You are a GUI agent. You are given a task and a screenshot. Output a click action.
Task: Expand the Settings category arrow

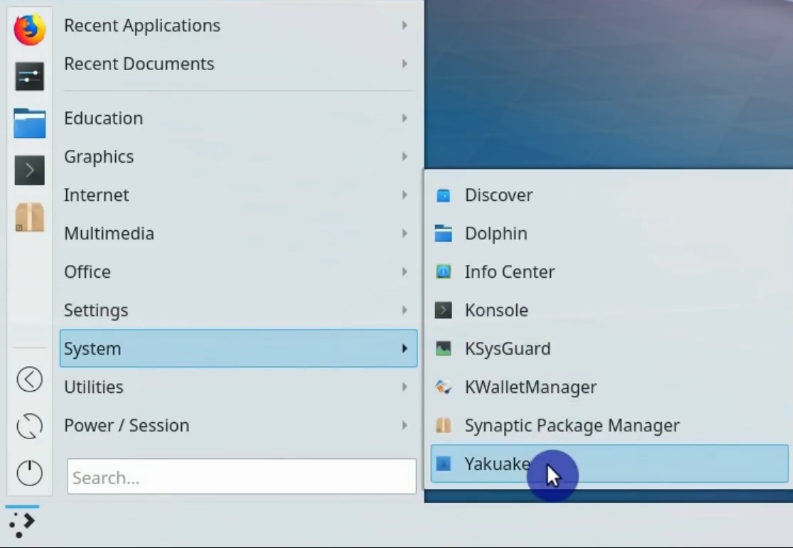click(405, 310)
